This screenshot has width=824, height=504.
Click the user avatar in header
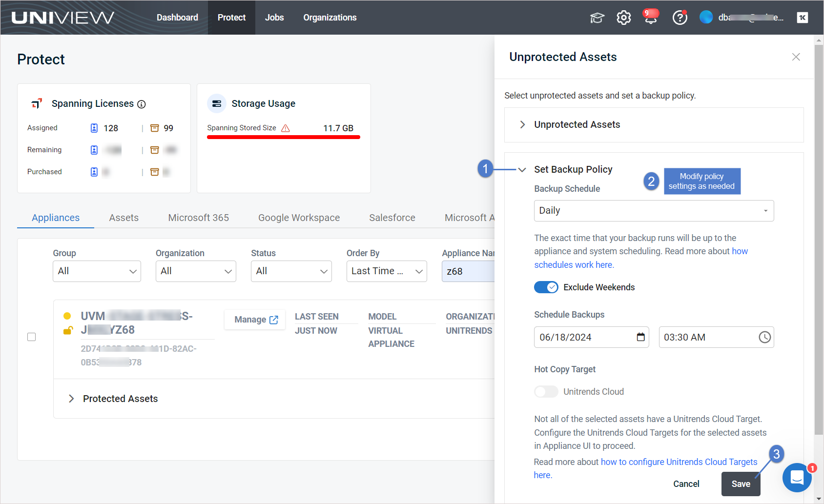click(x=706, y=17)
